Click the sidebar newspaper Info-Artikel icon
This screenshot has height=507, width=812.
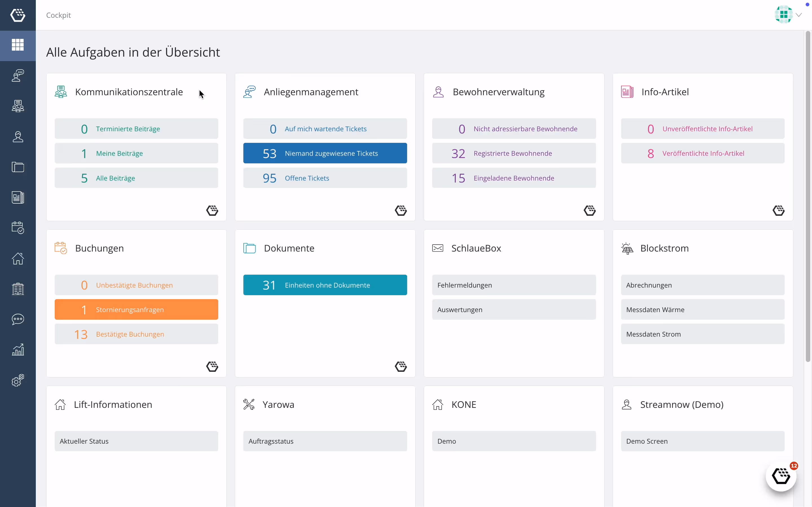point(18,197)
